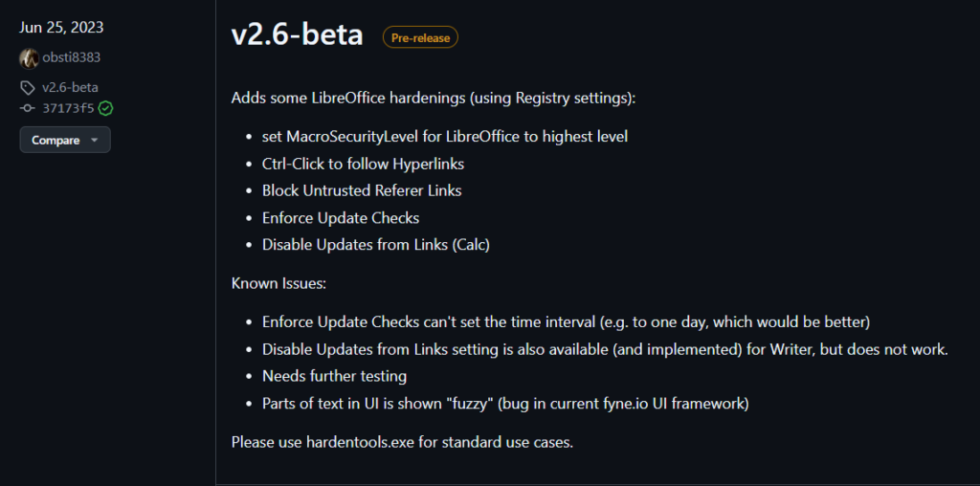
Task: Click the hardentools.exe standard use sentence
Action: click(x=402, y=442)
